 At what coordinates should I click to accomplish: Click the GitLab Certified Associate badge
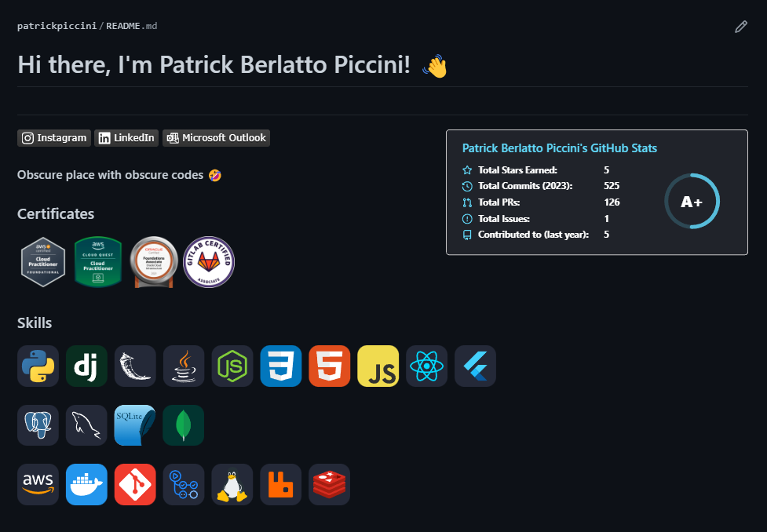pyautogui.click(x=209, y=262)
